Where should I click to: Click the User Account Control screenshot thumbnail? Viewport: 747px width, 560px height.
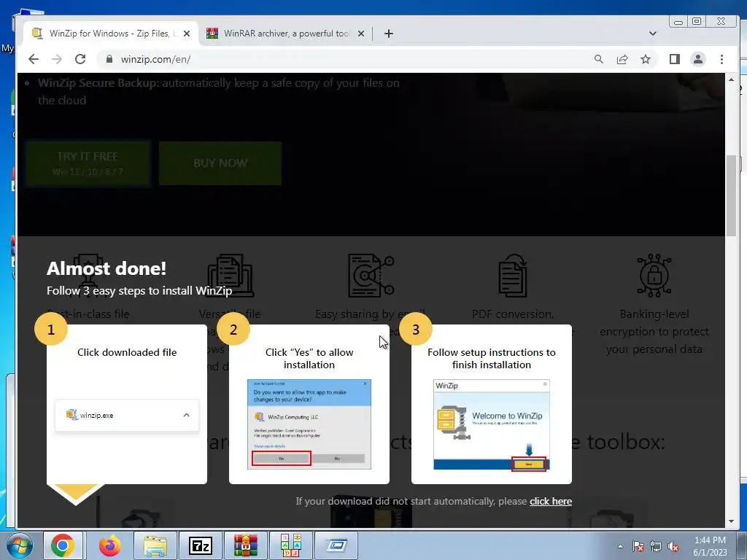tap(309, 424)
